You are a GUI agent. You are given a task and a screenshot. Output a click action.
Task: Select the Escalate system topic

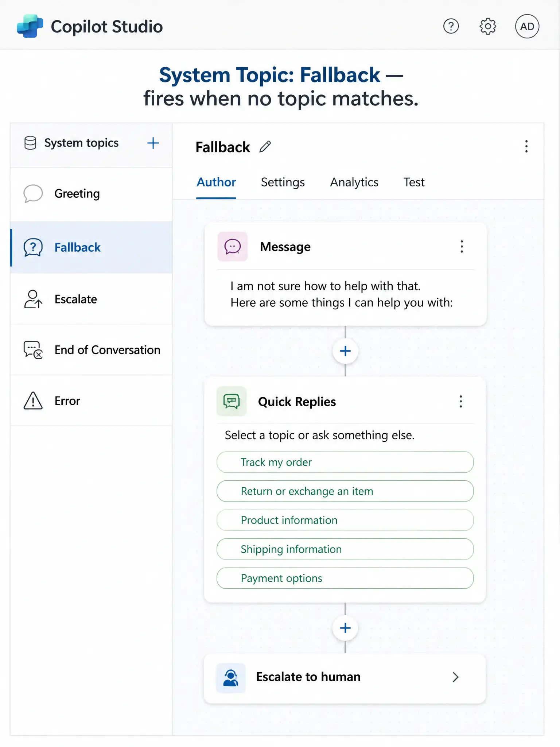pos(92,299)
